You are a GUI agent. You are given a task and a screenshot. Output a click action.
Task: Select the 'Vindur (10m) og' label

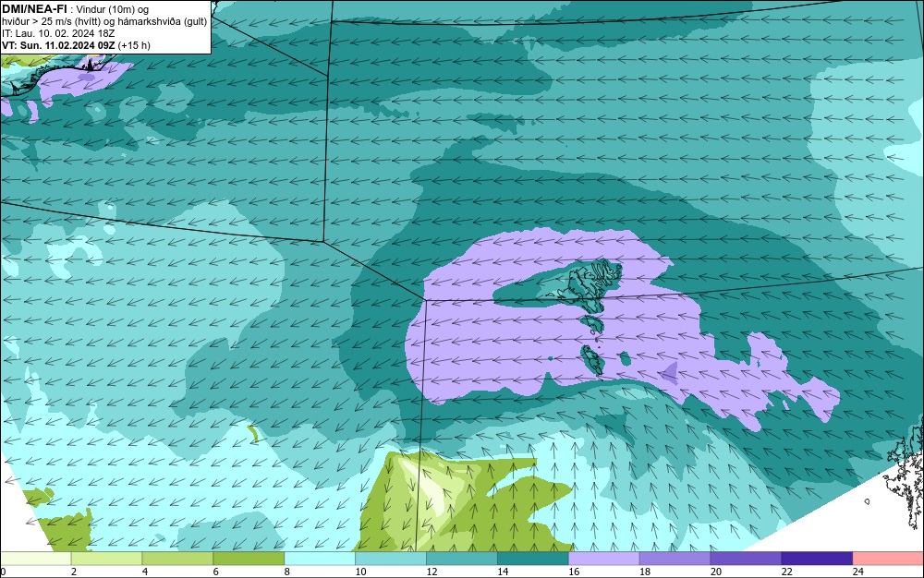[x=113, y=9]
